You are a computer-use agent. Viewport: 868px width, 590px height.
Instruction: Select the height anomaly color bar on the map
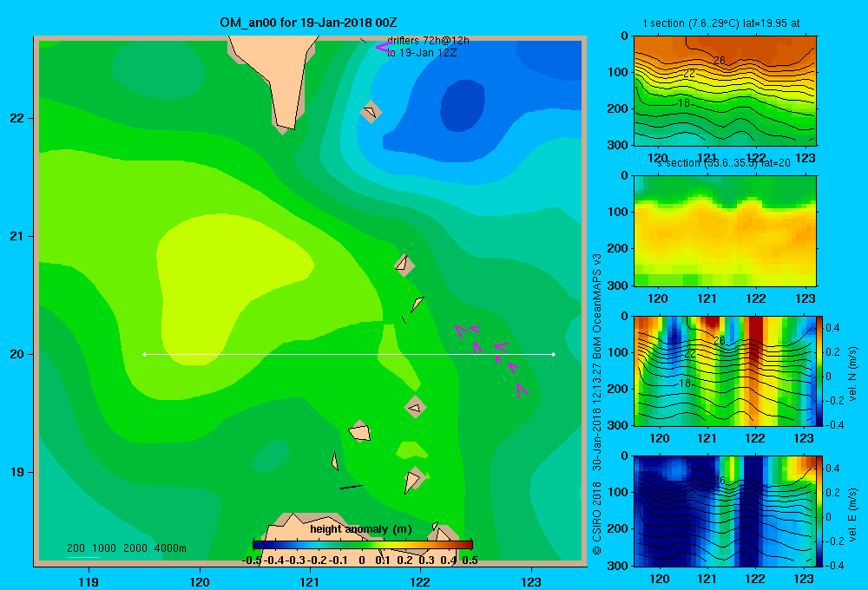point(363,545)
